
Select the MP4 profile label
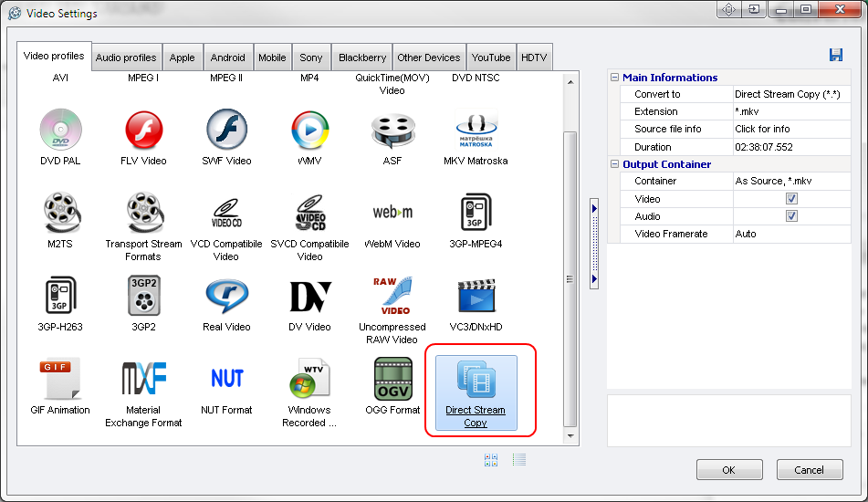coord(309,78)
